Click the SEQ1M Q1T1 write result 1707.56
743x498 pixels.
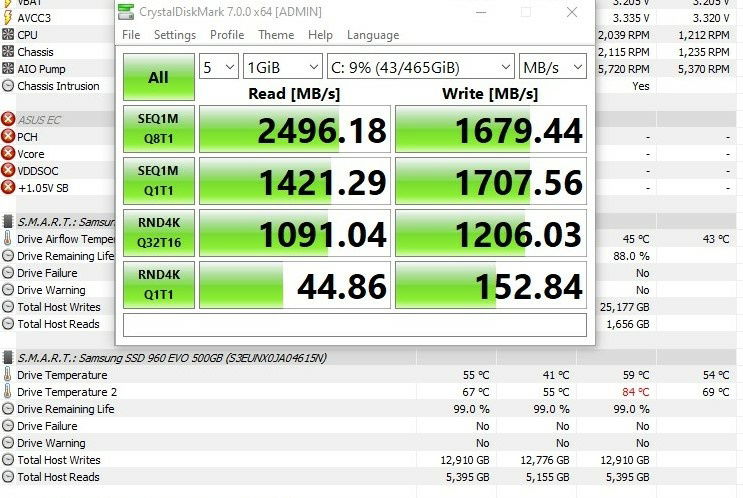pyautogui.click(x=491, y=181)
